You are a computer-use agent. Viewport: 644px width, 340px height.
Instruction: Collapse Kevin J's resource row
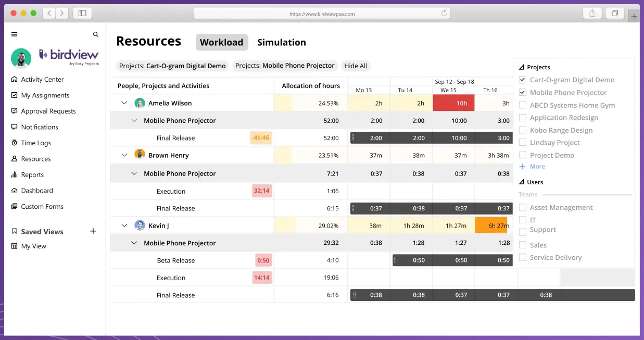point(124,225)
